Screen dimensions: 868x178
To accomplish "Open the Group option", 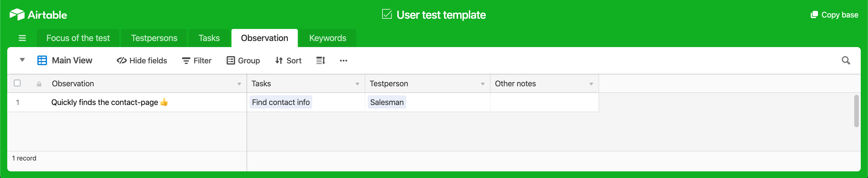I will (243, 61).
